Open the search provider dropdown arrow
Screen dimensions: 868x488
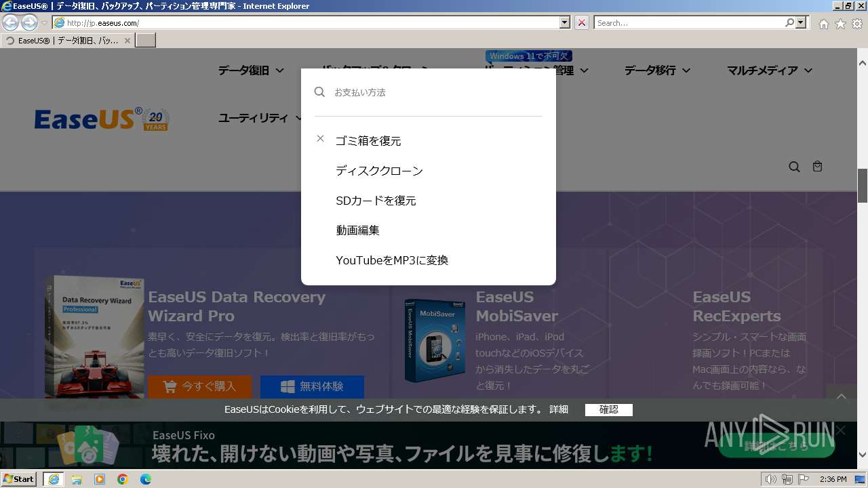[802, 23]
